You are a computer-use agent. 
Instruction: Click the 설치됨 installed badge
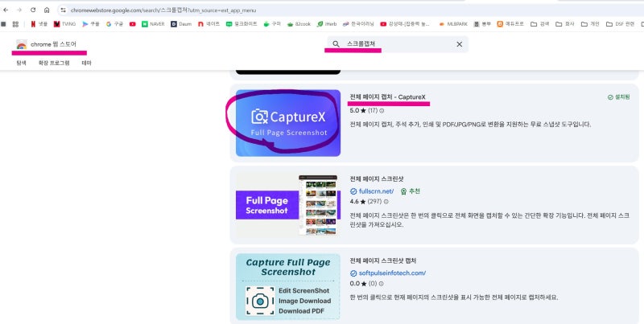click(x=618, y=97)
